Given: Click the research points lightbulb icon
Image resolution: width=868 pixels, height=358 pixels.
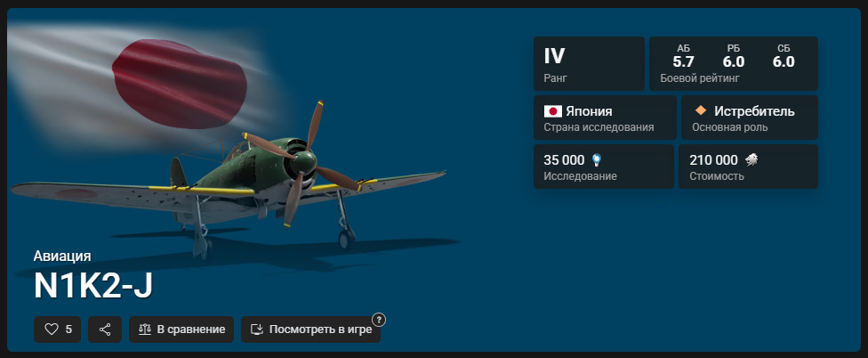Looking at the screenshot, I should point(596,160).
